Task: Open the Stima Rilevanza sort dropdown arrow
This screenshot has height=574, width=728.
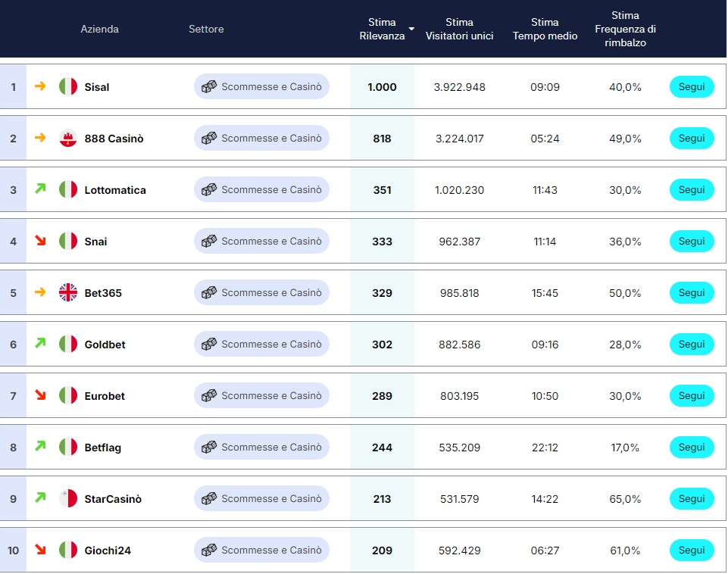Action: (x=411, y=29)
